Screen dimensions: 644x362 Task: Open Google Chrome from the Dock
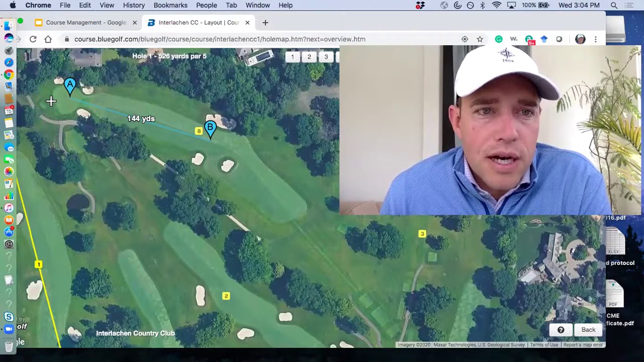pyautogui.click(x=9, y=74)
